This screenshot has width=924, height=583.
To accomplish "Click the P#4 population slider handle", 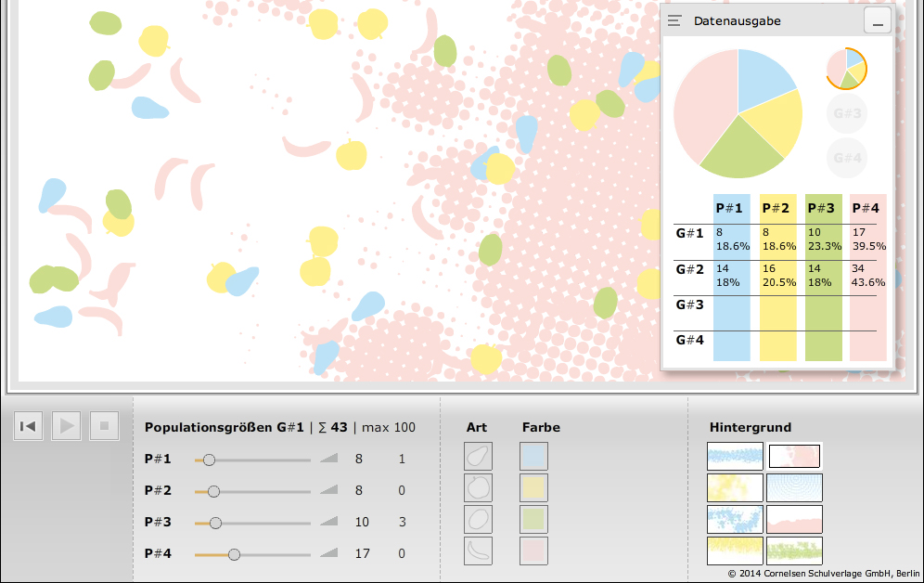I will 234,554.
